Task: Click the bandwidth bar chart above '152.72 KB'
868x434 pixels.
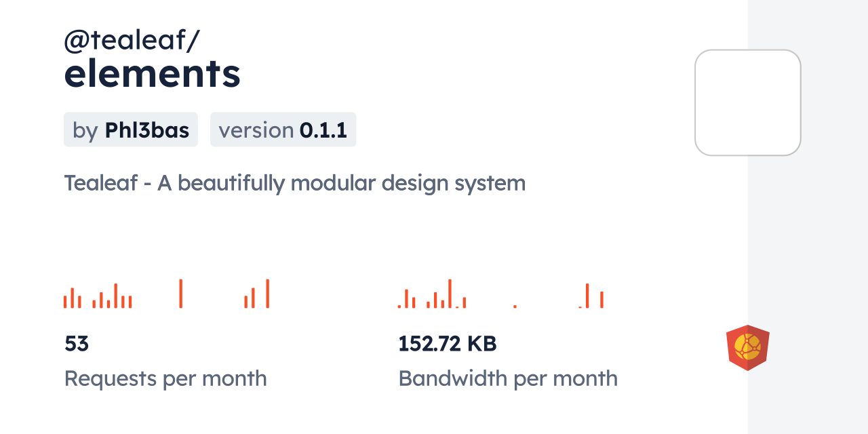Action: point(500,294)
